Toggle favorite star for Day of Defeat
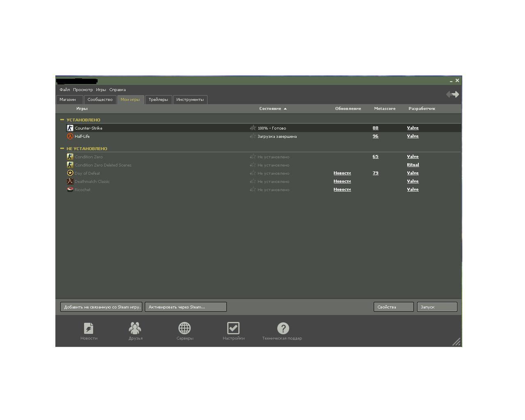The width and height of the screenshot is (525, 420). (x=253, y=173)
